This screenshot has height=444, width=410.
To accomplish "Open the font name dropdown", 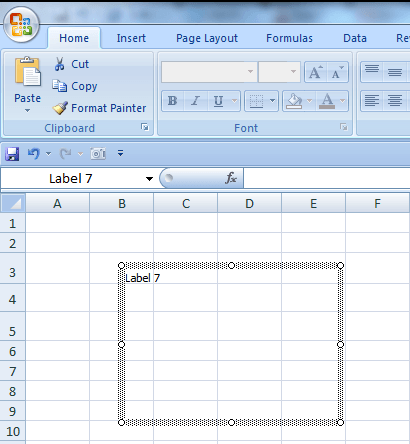I will point(250,72).
